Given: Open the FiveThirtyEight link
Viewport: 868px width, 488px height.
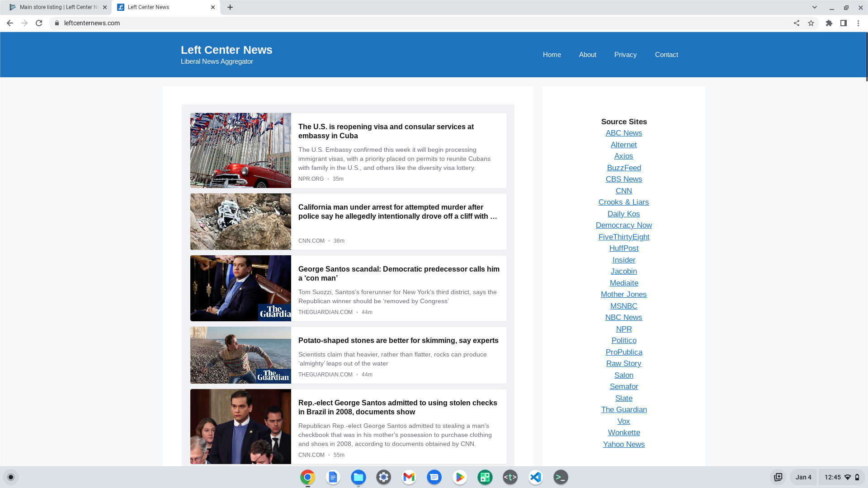Looking at the screenshot, I should click(623, 237).
